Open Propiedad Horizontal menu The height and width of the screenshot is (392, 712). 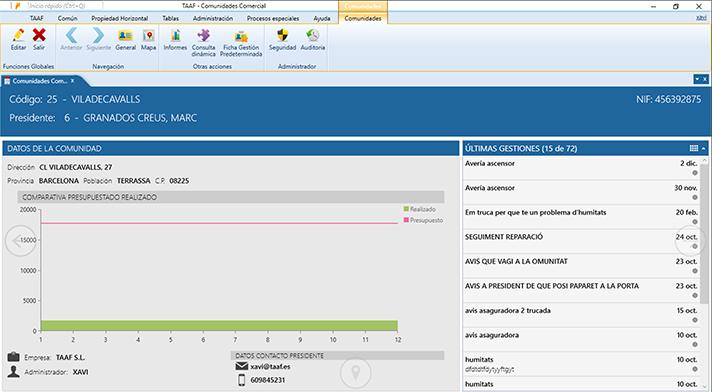(x=119, y=18)
